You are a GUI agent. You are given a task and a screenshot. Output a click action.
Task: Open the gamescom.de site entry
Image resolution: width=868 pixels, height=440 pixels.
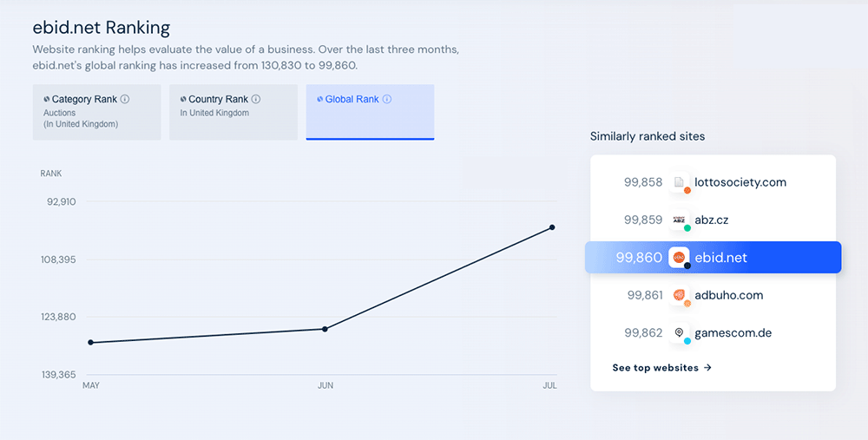click(733, 332)
